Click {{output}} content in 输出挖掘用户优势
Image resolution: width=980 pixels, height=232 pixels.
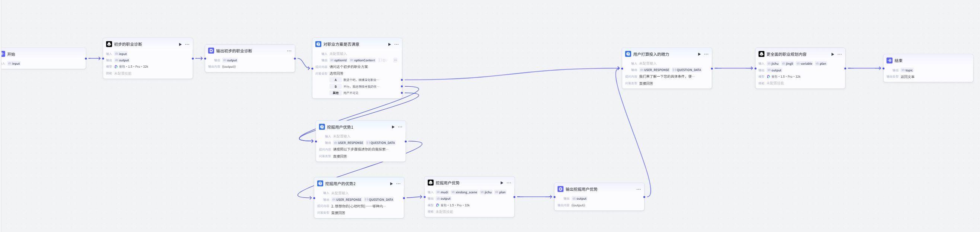578,206
